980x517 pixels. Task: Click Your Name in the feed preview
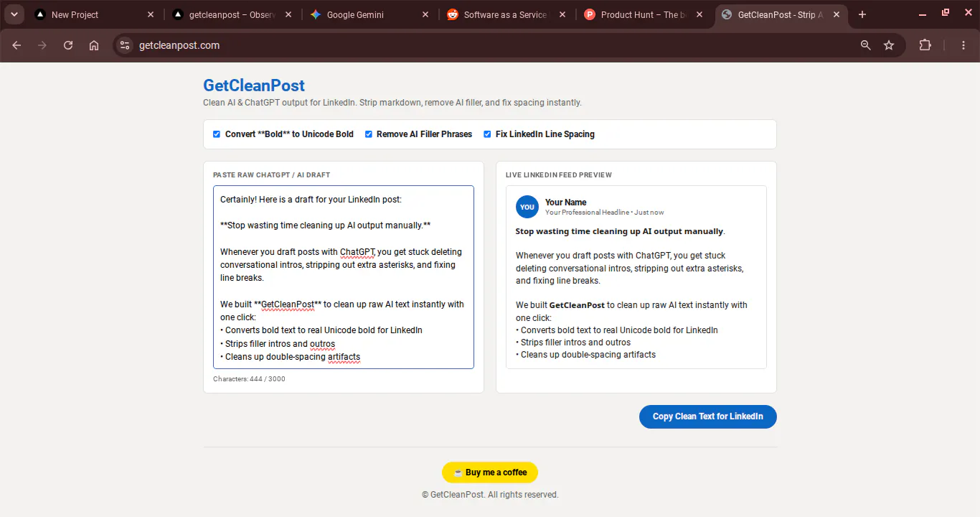click(566, 202)
